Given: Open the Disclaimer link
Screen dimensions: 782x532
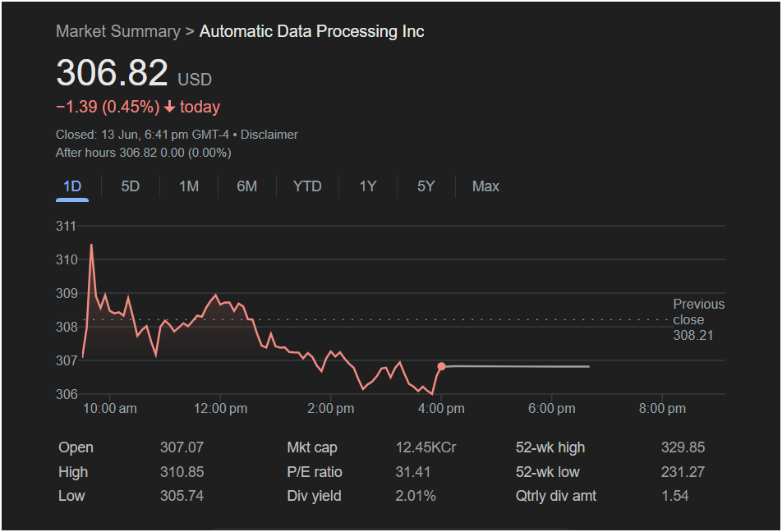Looking at the screenshot, I should [269, 135].
